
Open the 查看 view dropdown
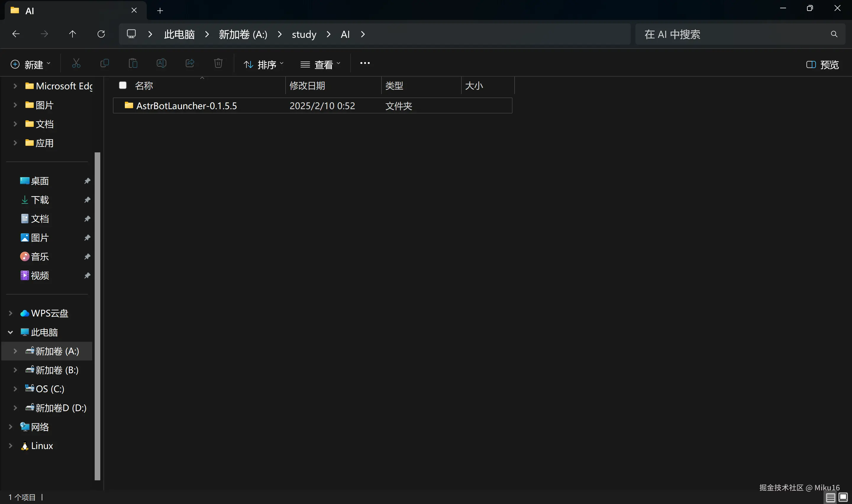coord(320,64)
